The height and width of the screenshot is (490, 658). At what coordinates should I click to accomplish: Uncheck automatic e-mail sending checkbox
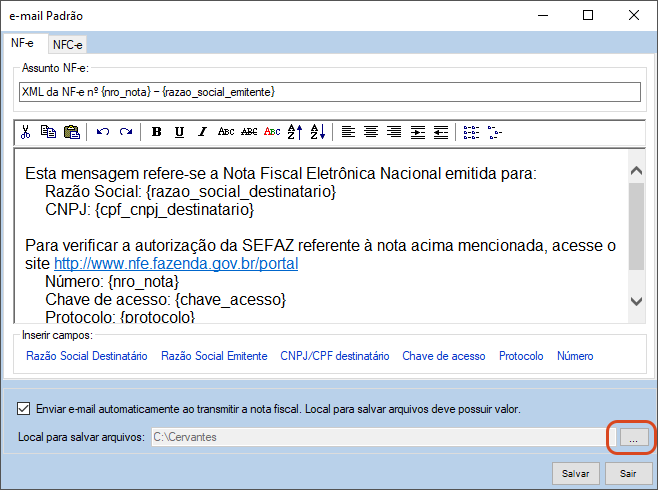click(24, 409)
